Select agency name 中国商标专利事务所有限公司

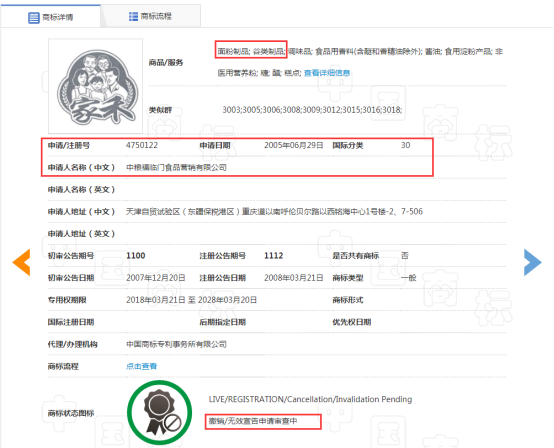tap(176, 344)
